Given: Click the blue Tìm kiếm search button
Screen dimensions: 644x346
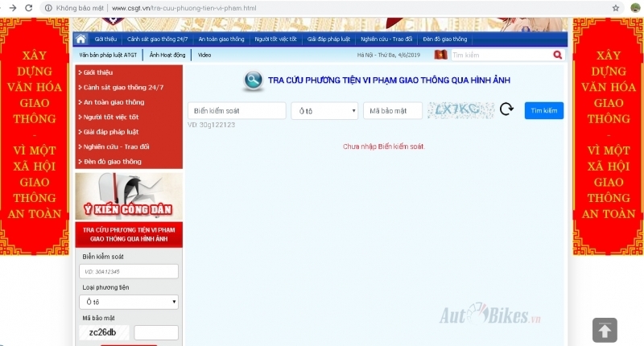Looking at the screenshot, I should pos(544,111).
